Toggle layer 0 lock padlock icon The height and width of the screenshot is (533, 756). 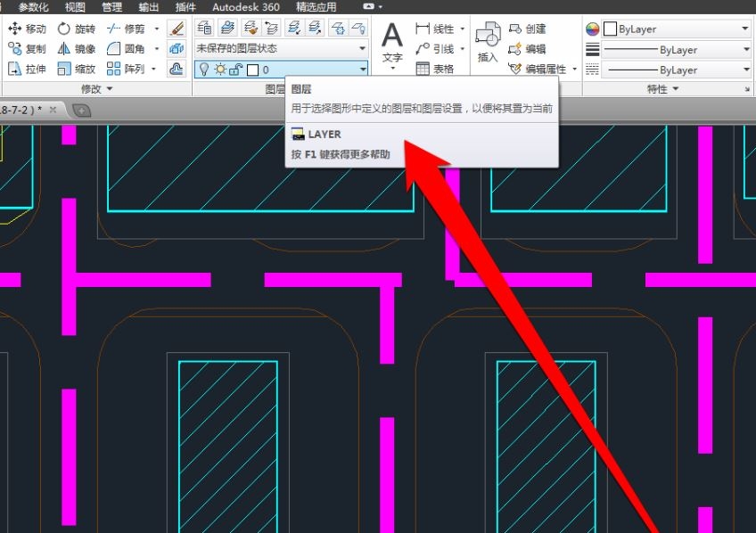pyautogui.click(x=235, y=70)
